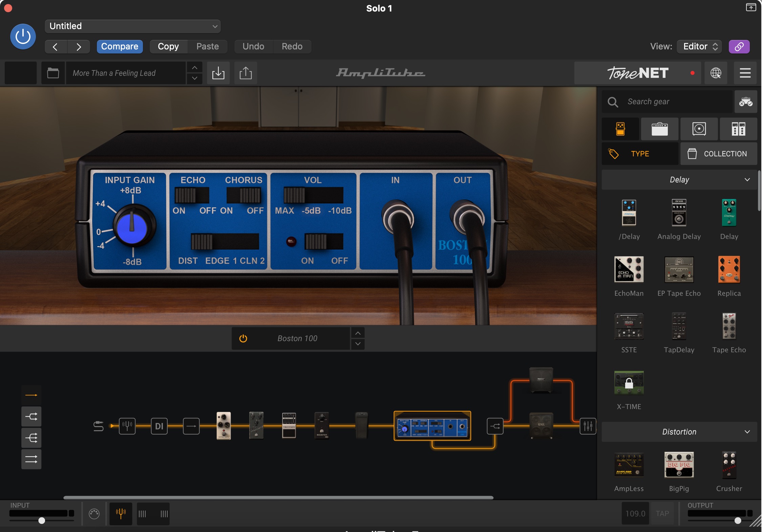The height and width of the screenshot is (532, 762).
Task: Open the Custom Shop cart icon
Action: pos(746,102)
